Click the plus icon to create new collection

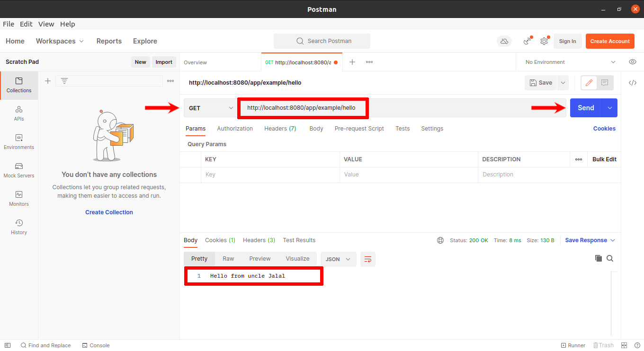48,81
